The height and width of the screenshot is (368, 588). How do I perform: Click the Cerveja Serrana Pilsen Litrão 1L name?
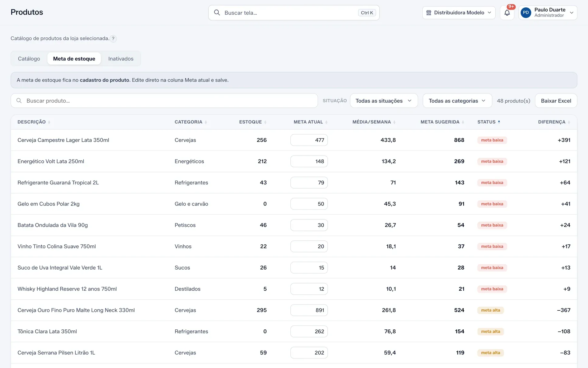[56, 353]
